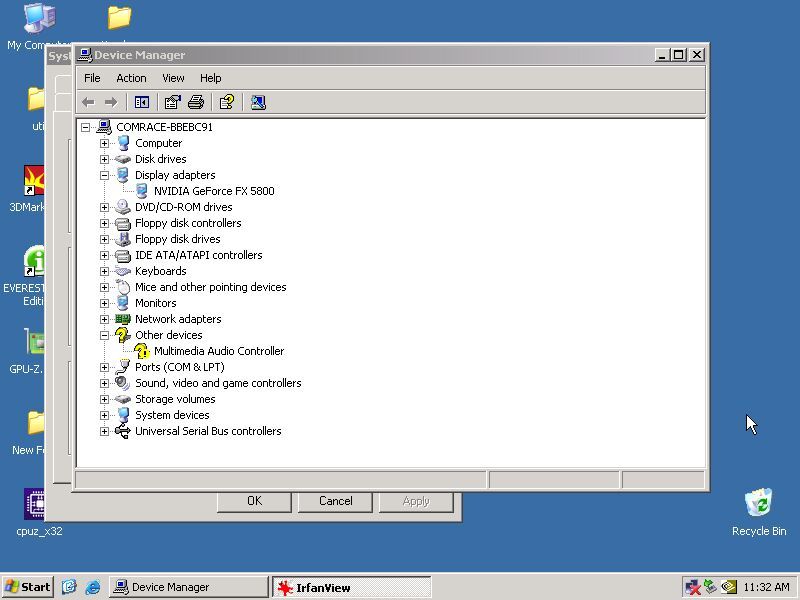This screenshot has width=800, height=600.
Task: Toggle the console tree pane toolbar icon
Action: coord(141,103)
